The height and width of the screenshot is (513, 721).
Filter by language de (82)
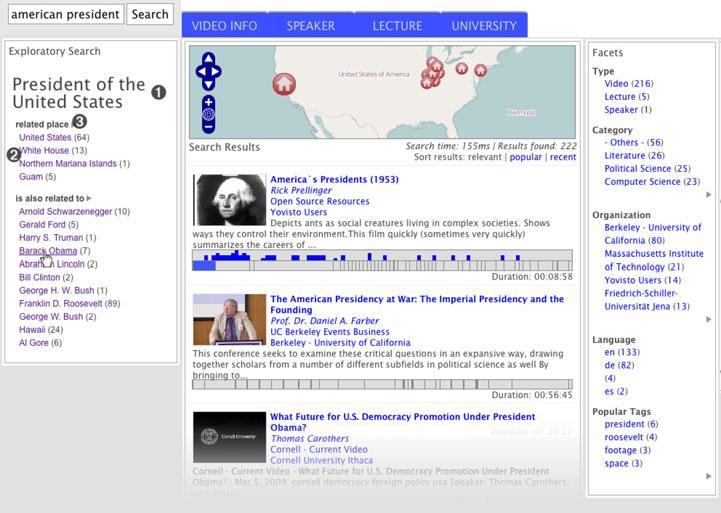click(619, 365)
